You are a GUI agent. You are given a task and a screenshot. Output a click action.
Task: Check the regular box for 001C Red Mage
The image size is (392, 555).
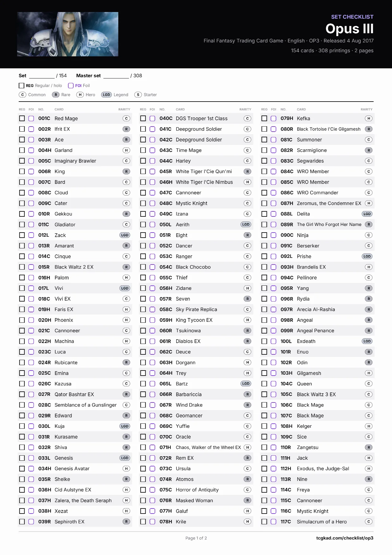22,118
